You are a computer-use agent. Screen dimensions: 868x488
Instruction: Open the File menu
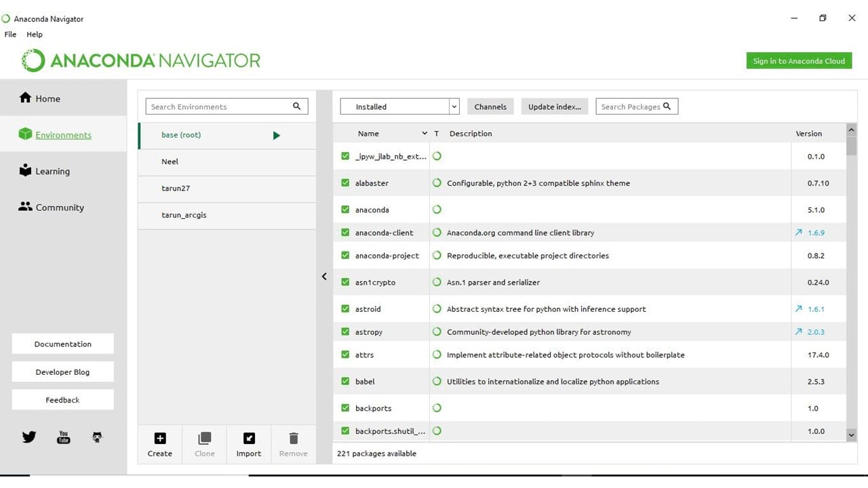click(10, 34)
